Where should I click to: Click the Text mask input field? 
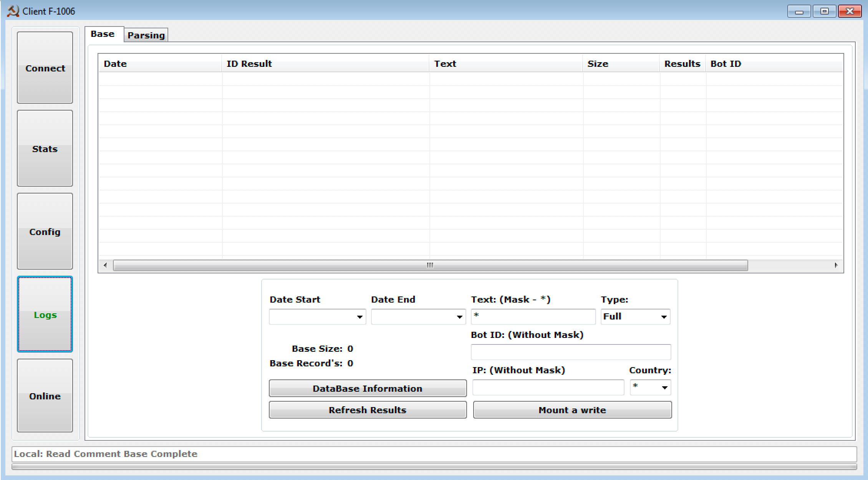533,317
